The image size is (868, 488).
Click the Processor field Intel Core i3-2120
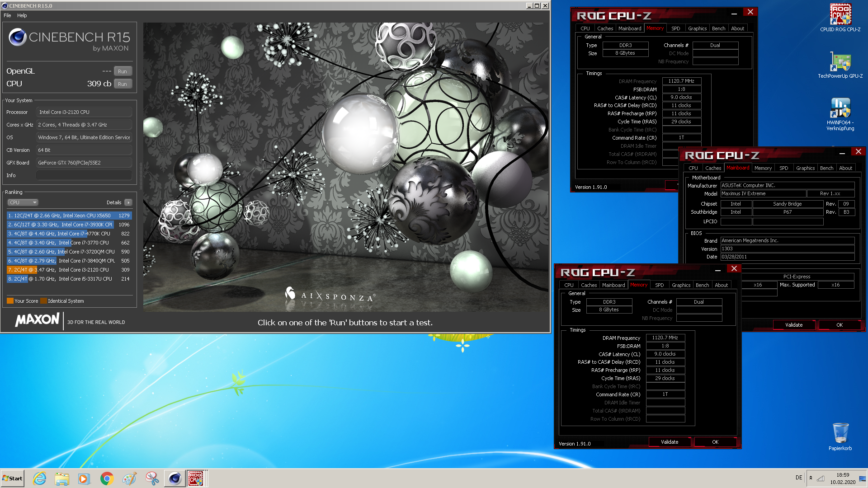[x=84, y=112]
